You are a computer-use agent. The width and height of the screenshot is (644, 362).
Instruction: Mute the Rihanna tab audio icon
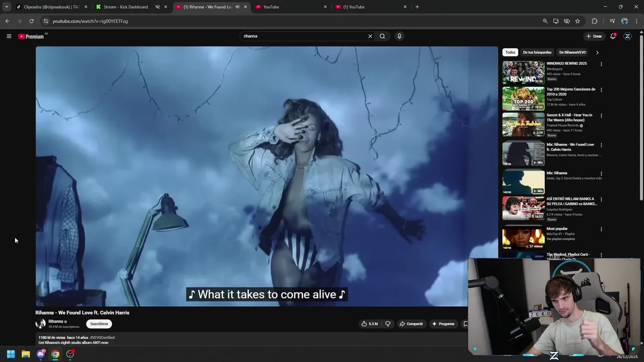237,7
